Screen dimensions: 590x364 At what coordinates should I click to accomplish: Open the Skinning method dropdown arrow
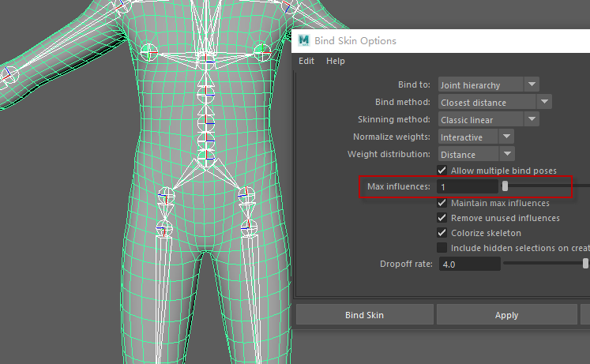coord(532,119)
